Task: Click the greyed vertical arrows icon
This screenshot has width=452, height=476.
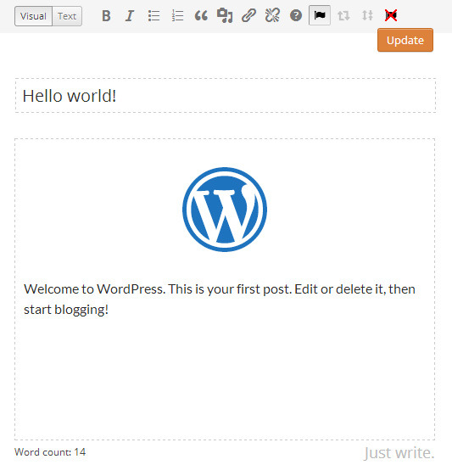Action: [367, 15]
